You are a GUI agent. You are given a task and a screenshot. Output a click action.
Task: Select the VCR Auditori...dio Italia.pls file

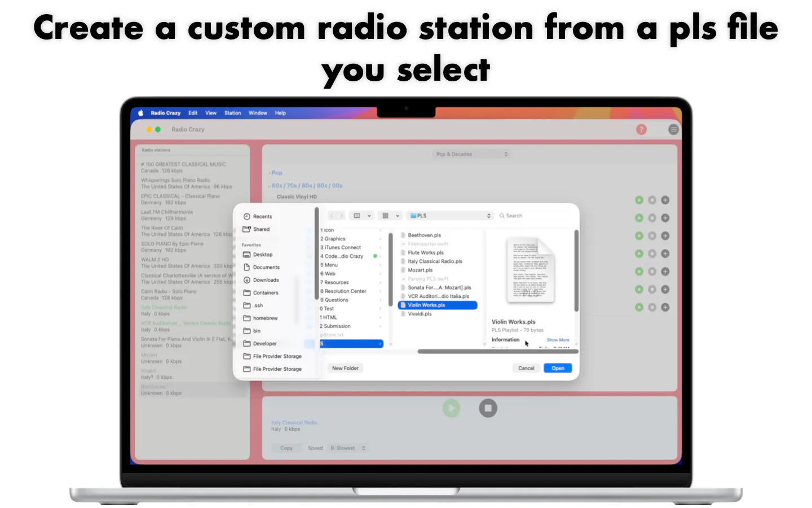click(x=438, y=296)
